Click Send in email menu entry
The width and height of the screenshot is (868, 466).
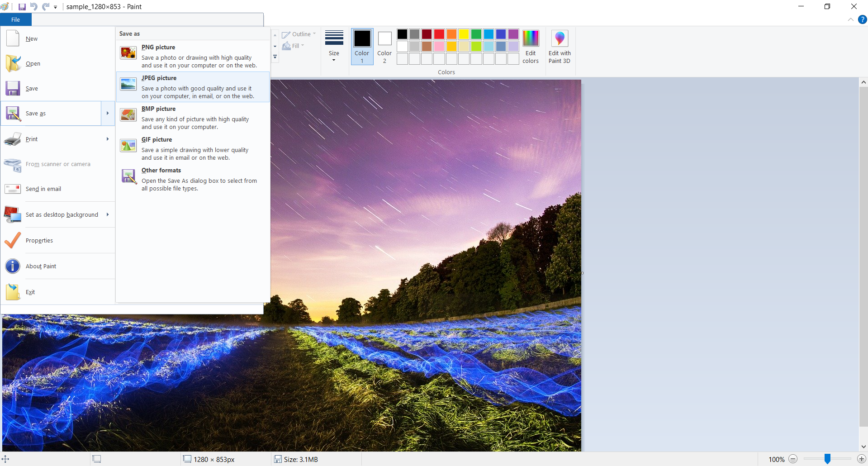(43, 189)
